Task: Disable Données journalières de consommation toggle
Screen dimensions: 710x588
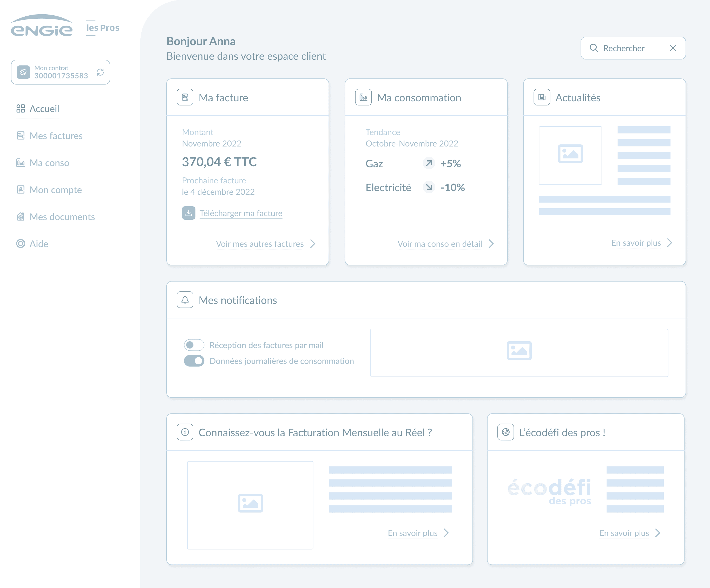Action: [194, 360]
